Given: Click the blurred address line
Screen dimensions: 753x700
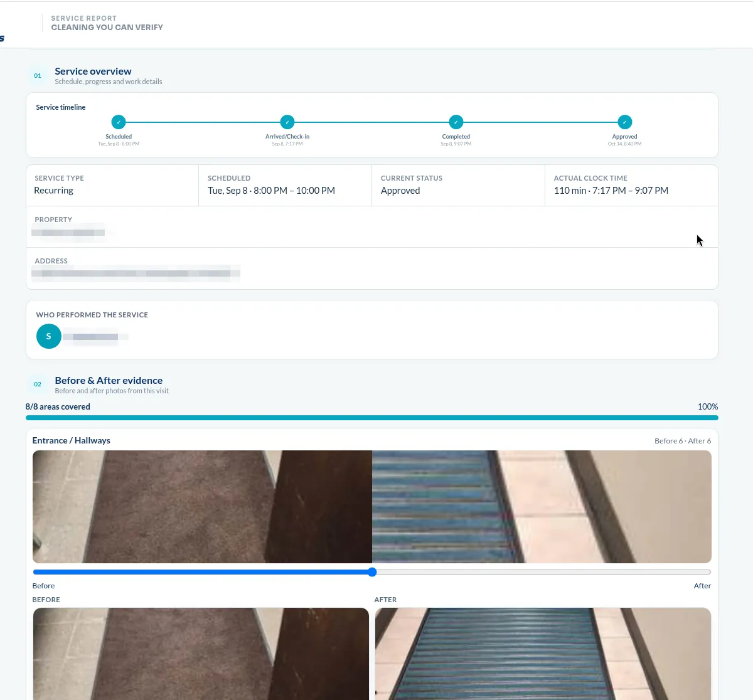Looking at the screenshot, I should [136, 273].
